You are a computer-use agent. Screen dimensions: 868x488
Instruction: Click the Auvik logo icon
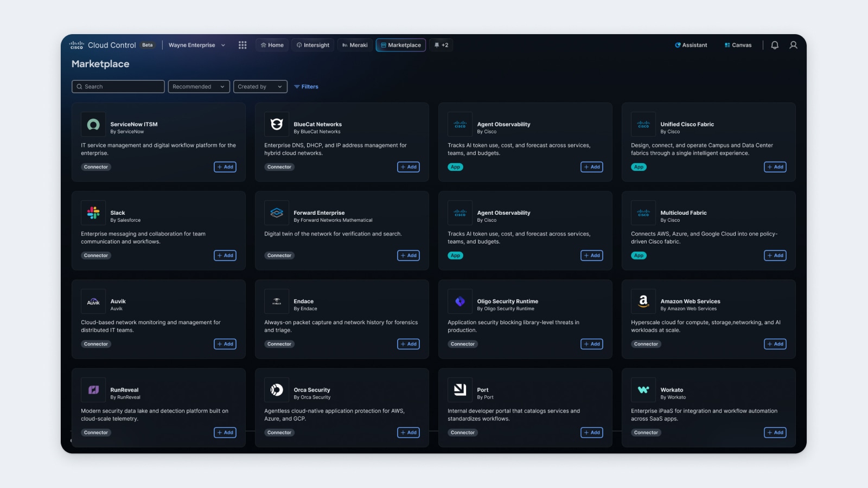pos(93,301)
